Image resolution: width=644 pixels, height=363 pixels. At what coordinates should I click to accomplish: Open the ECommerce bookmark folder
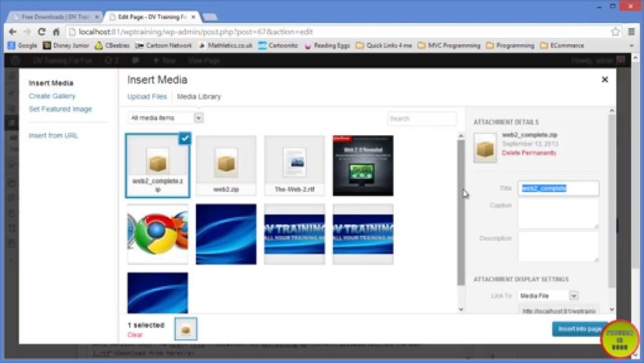(x=562, y=45)
